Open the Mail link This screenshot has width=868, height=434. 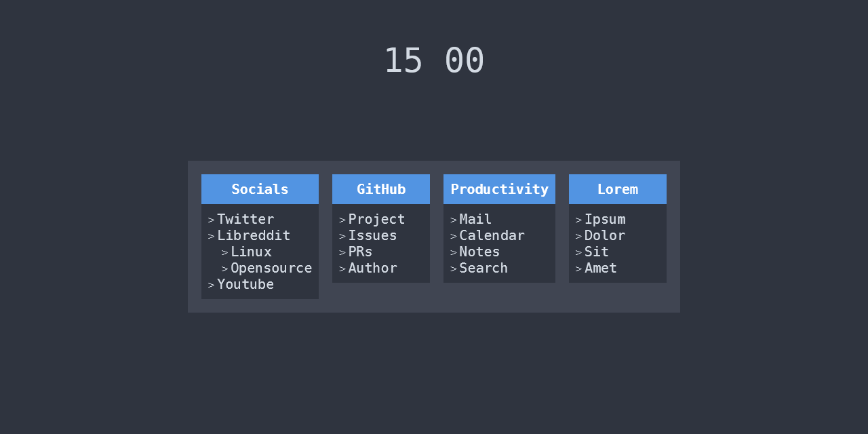point(475,219)
